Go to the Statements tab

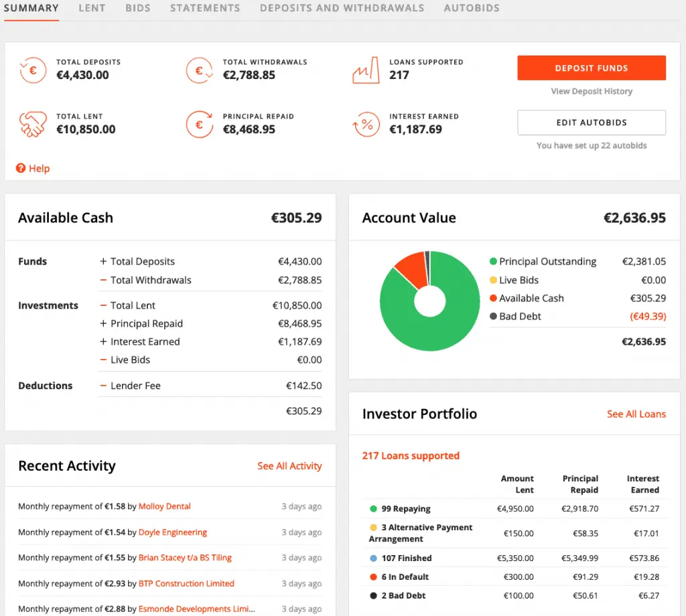coord(205,8)
